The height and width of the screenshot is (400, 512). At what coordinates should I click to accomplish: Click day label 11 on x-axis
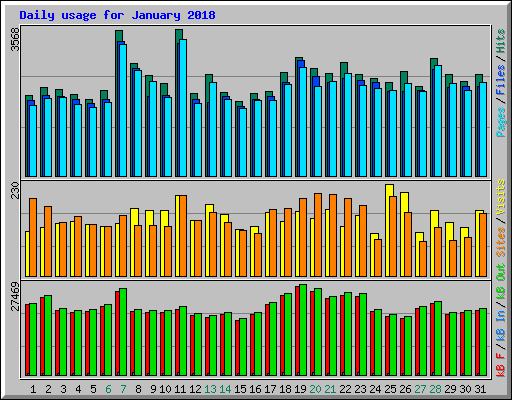180,389
